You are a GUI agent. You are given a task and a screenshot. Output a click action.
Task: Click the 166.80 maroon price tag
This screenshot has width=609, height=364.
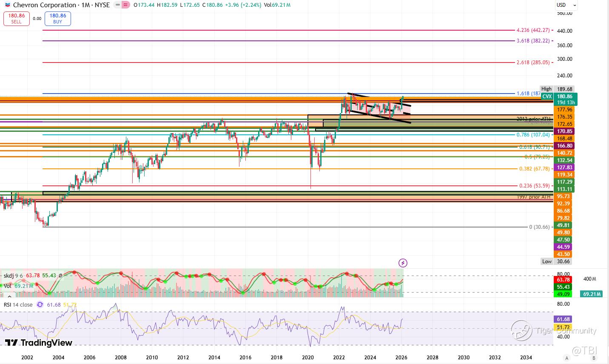coord(564,146)
